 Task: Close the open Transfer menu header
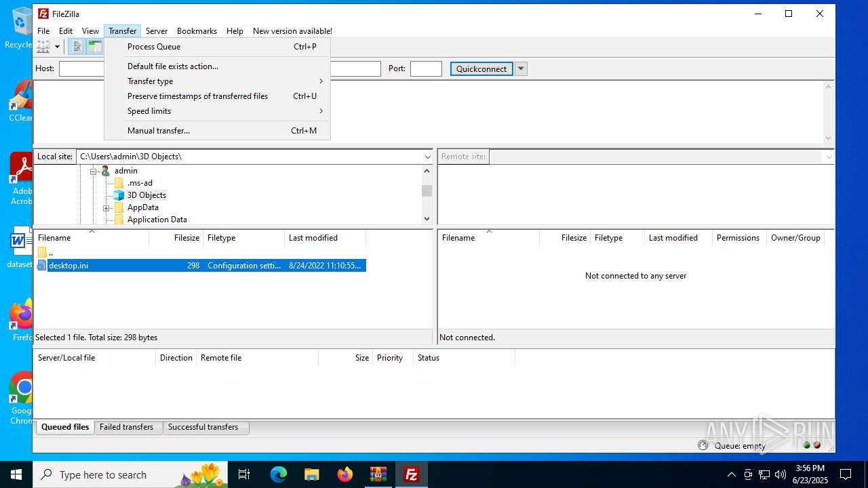[123, 31]
